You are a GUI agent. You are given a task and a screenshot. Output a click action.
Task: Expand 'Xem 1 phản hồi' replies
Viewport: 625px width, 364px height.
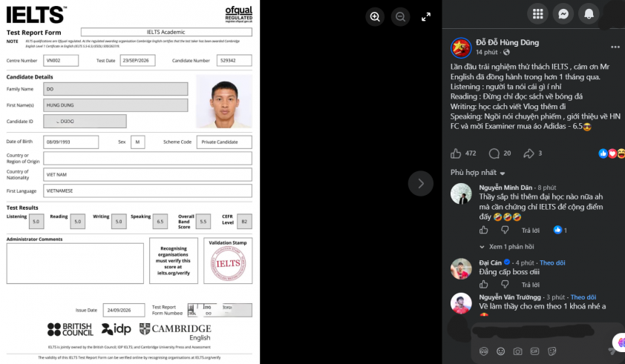[507, 247]
